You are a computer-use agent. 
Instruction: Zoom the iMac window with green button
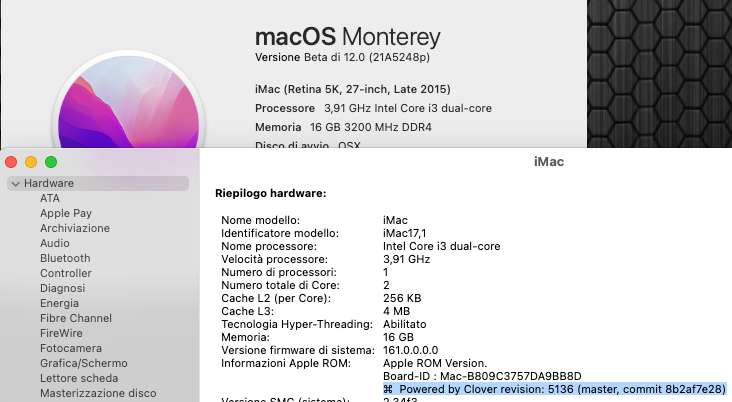(x=51, y=162)
